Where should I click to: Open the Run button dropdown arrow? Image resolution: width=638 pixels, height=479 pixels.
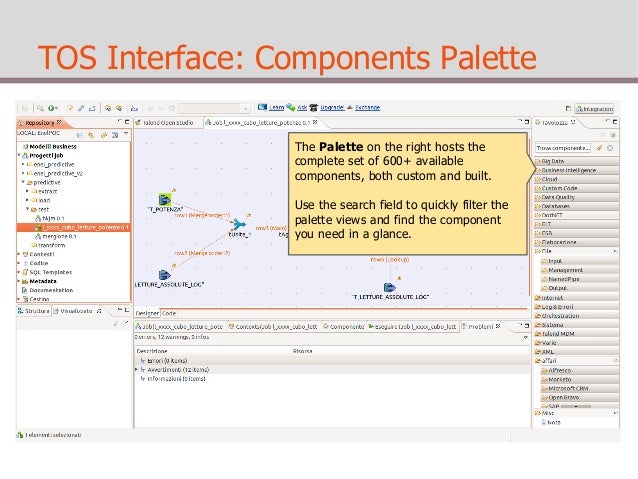coord(57,108)
